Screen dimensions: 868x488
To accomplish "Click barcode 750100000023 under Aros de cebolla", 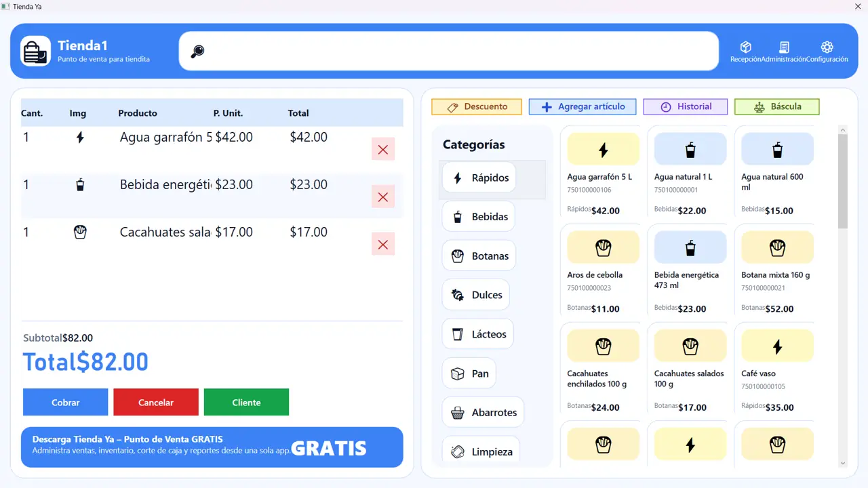I will click(x=589, y=288).
